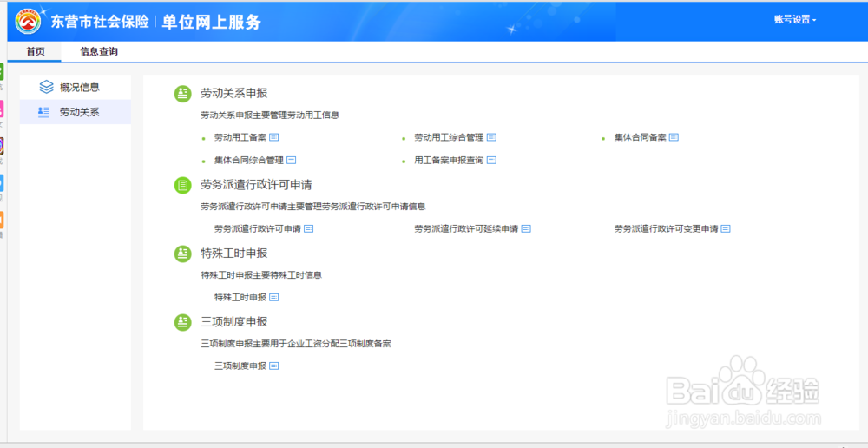Open the 劳务派遣行政许可申请 link
This screenshot has height=448, width=868.
click(258, 228)
